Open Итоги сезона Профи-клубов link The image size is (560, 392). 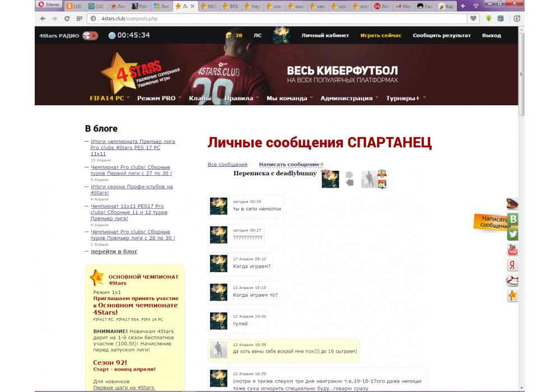132,190
